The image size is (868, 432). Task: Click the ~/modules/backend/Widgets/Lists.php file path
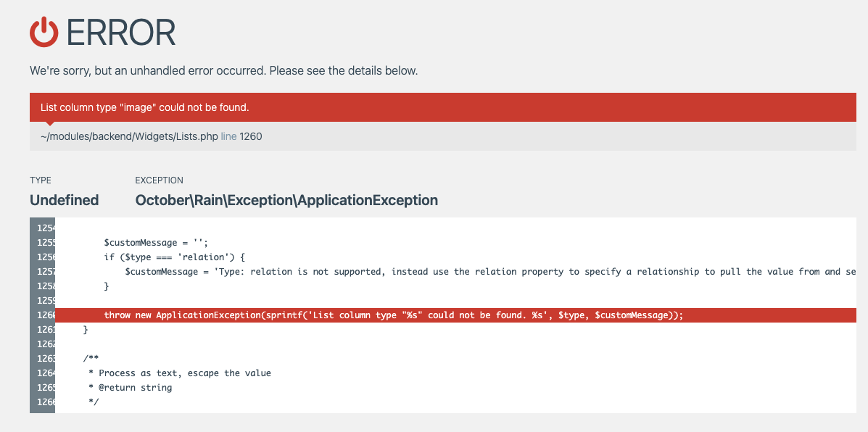pyautogui.click(x=130, y=136)
